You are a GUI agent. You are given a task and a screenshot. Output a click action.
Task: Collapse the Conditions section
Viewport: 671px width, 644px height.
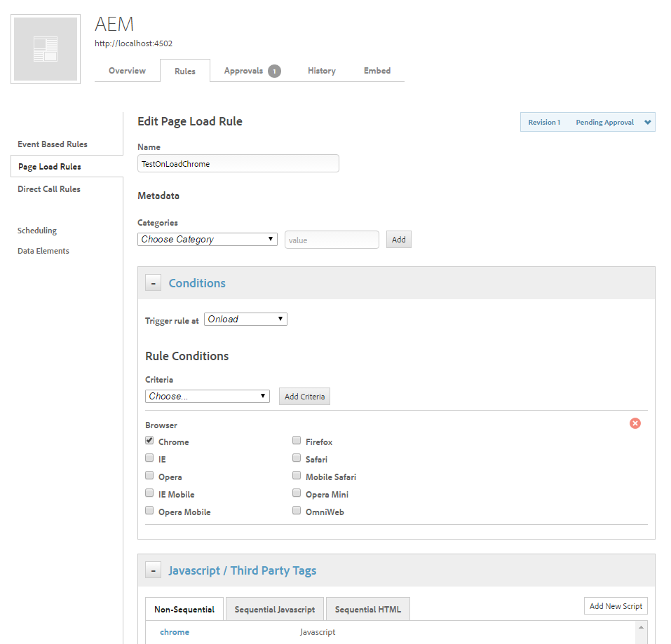pyautogui.click(x=154, y=283)
